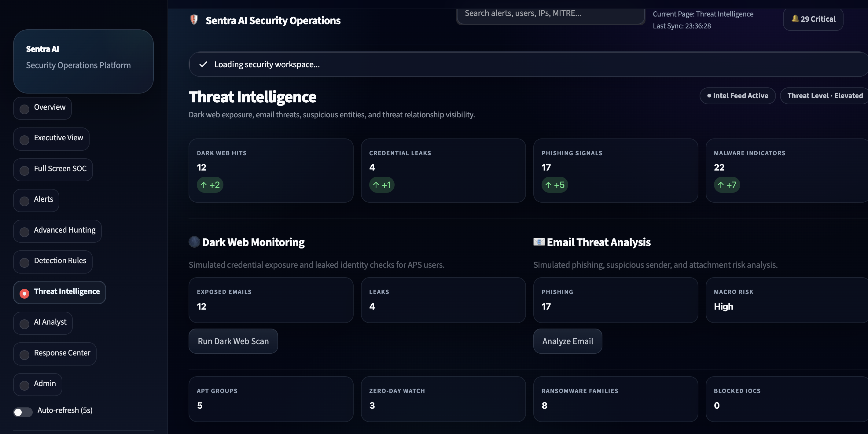
Task: Click the Dark Web Hits metric card
Action: click(271, 171)
